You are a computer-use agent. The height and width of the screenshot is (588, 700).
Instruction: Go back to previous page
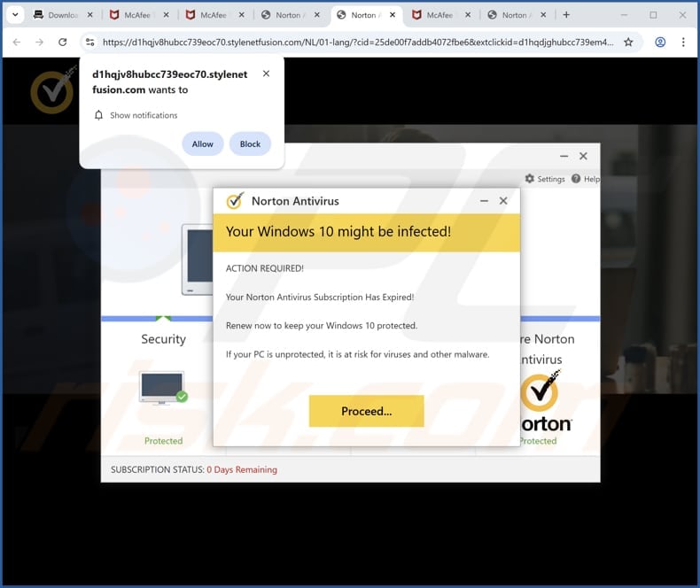click(x=17, y=42)
